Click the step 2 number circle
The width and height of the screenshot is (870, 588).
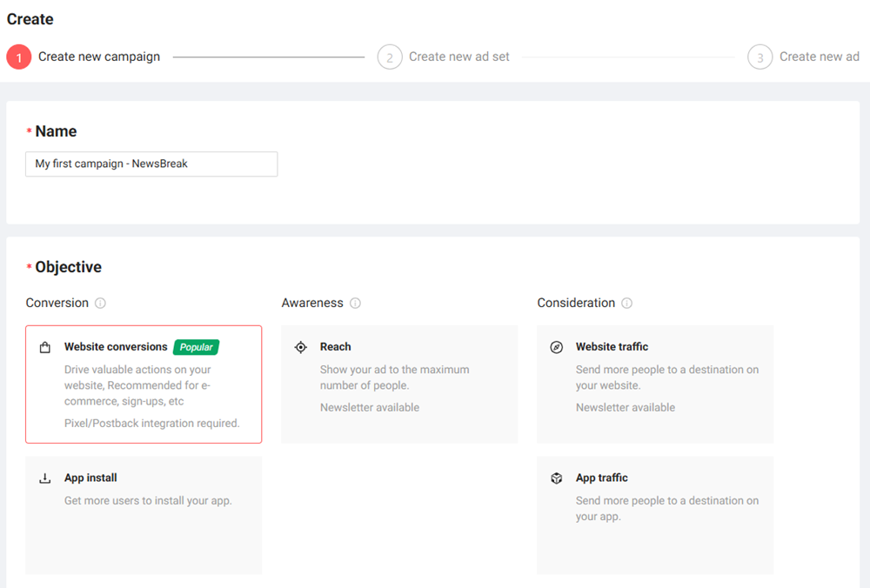coord(390,57)
